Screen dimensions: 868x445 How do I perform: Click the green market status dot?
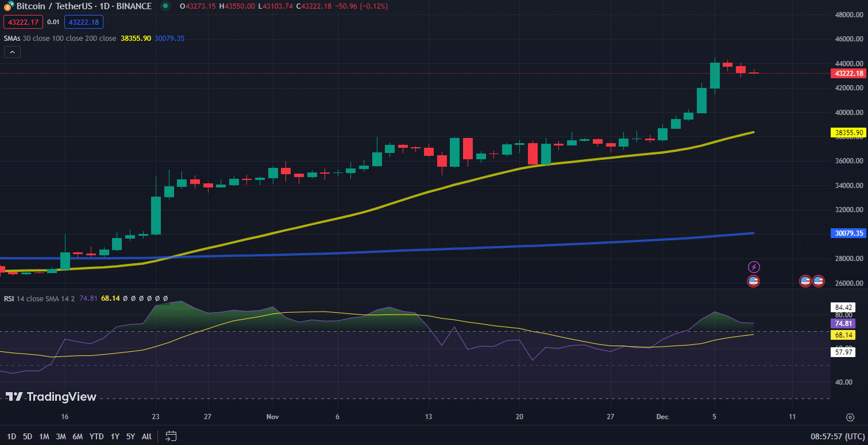tap(165, 6)
